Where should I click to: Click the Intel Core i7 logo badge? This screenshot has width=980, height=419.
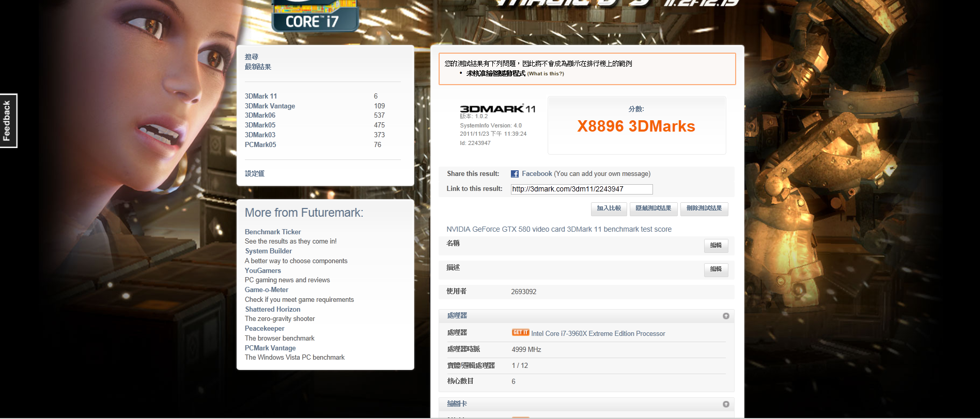pyautogui.click(x=315, y=15)
